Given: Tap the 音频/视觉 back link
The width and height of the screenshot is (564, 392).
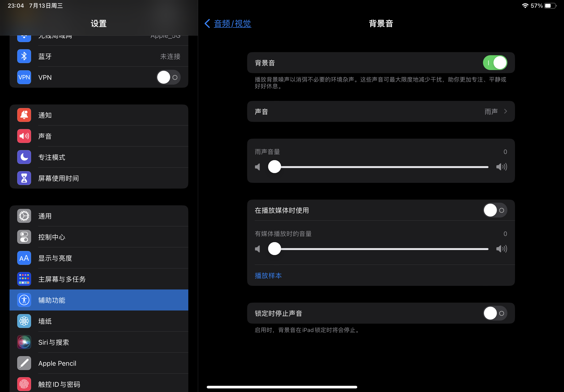Looking at the screenshot, I should coord(232,24).
